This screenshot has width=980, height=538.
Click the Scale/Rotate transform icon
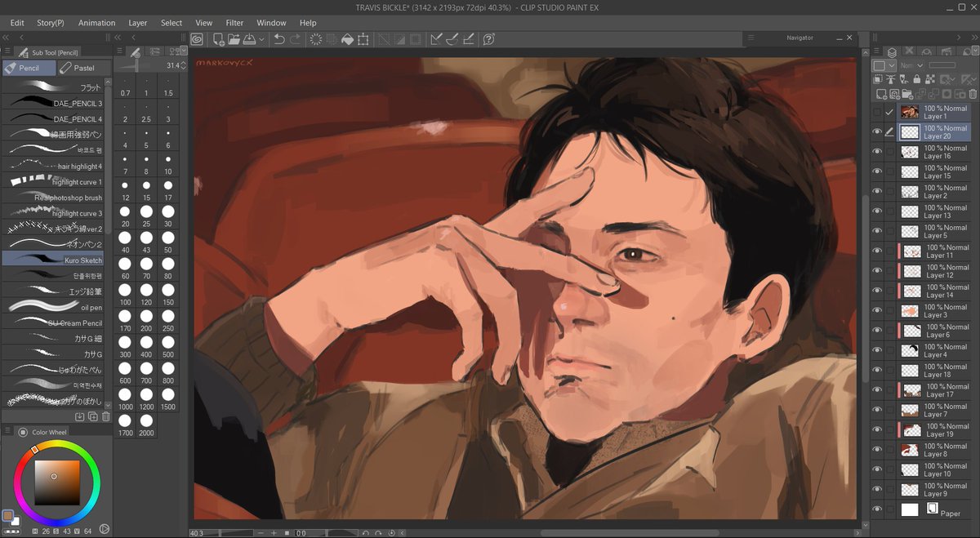(x=363, y=39)
